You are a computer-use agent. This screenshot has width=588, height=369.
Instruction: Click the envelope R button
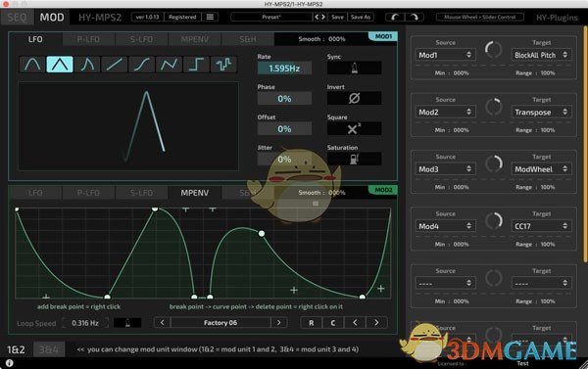pos(312,323)
